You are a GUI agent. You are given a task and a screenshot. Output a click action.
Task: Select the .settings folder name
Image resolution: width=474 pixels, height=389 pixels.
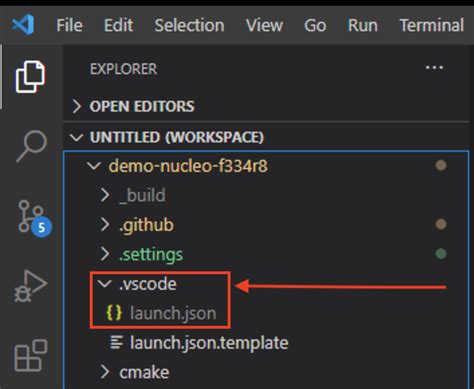[151, 255]
